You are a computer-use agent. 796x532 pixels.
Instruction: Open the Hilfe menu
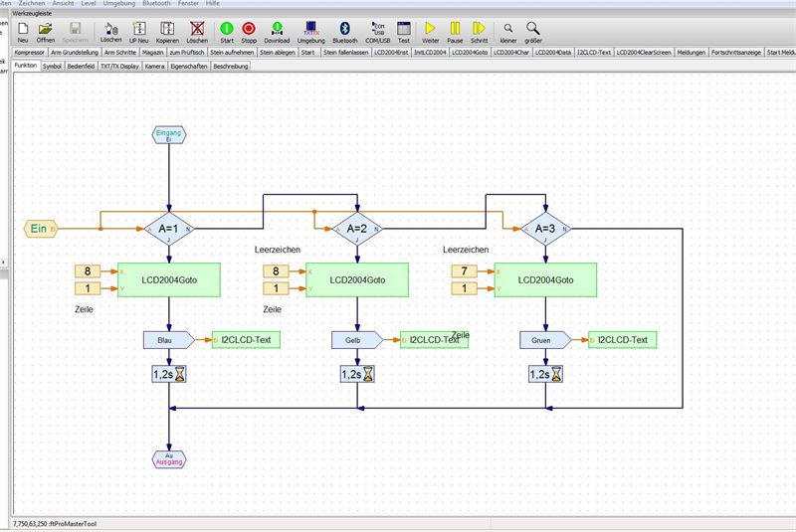click(212, 3)
